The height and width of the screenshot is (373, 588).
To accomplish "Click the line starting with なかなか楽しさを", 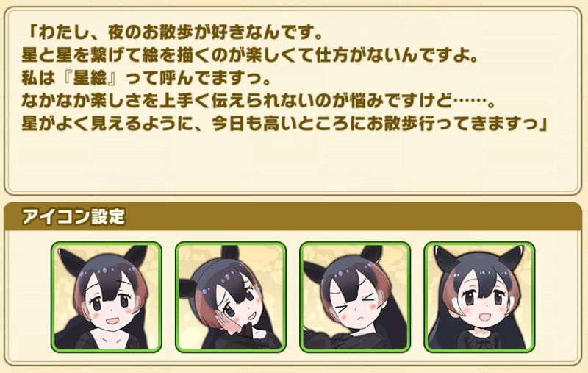I will [259, 101].
